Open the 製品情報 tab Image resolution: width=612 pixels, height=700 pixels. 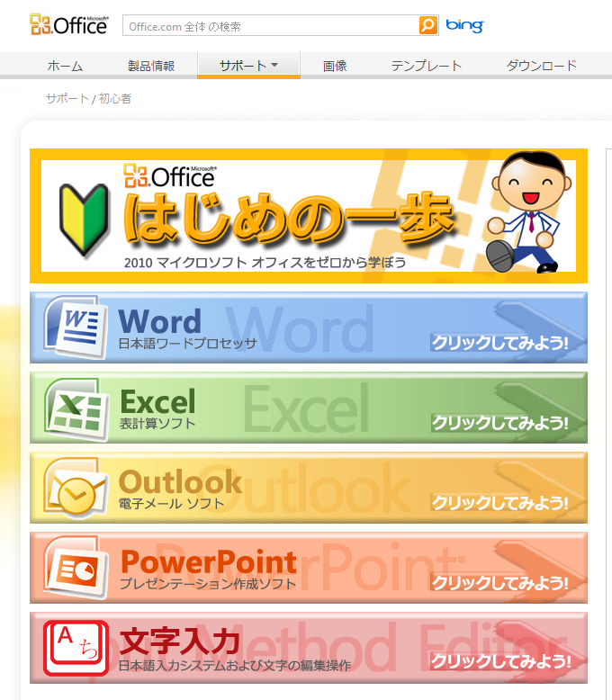tap(151, 66)
